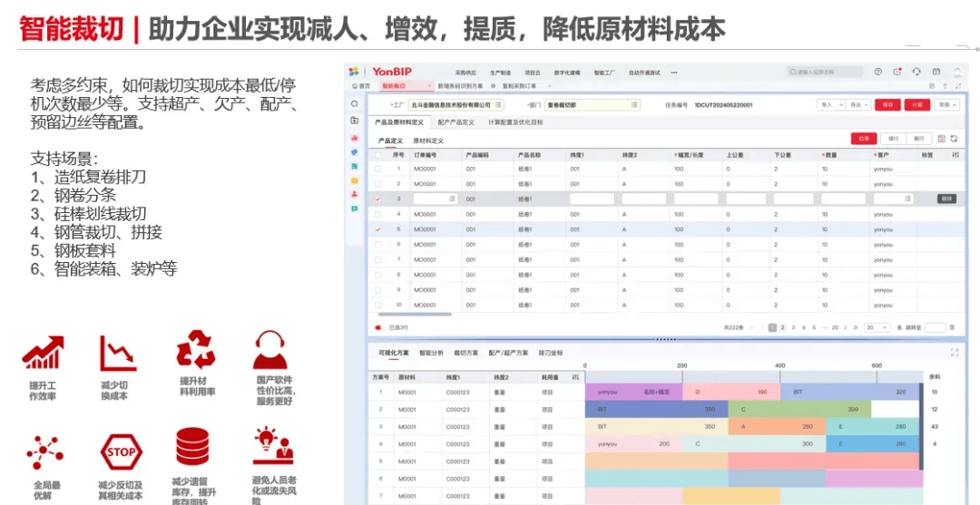
Task: Switch to 原材料定义 sub-tab
Action: [x=428, y=141]
